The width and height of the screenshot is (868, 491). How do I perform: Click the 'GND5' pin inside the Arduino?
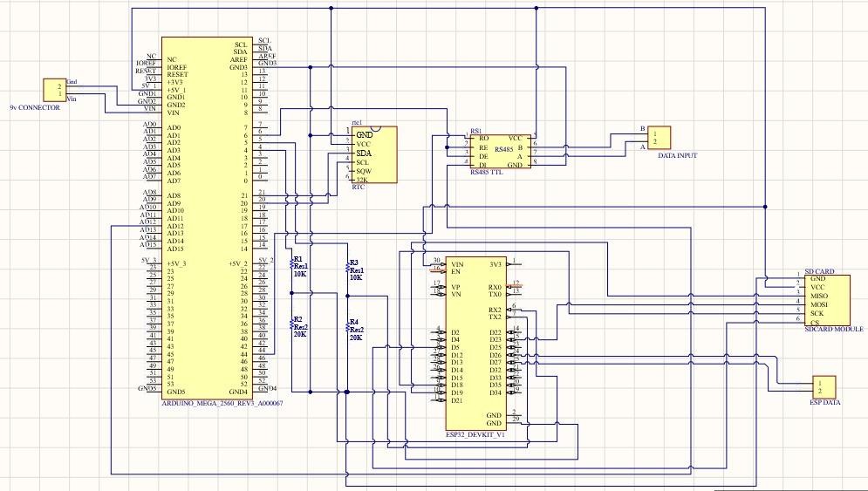175,392
